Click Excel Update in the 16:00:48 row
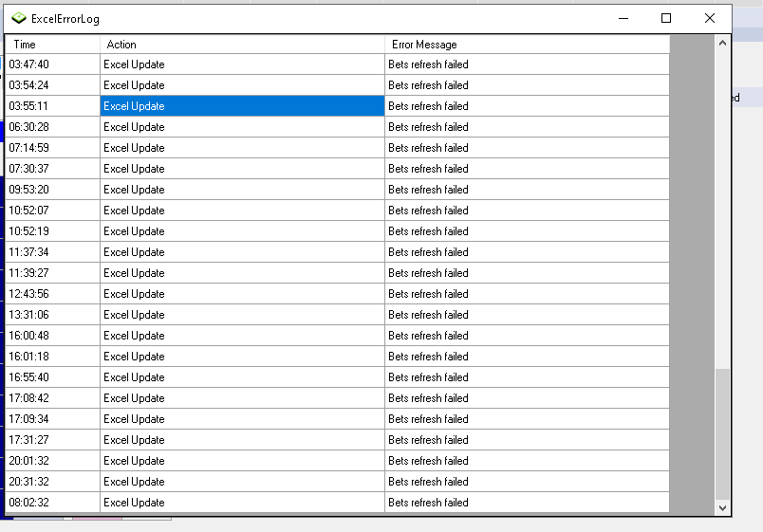The image size is (763, 532). pos(242,336)
